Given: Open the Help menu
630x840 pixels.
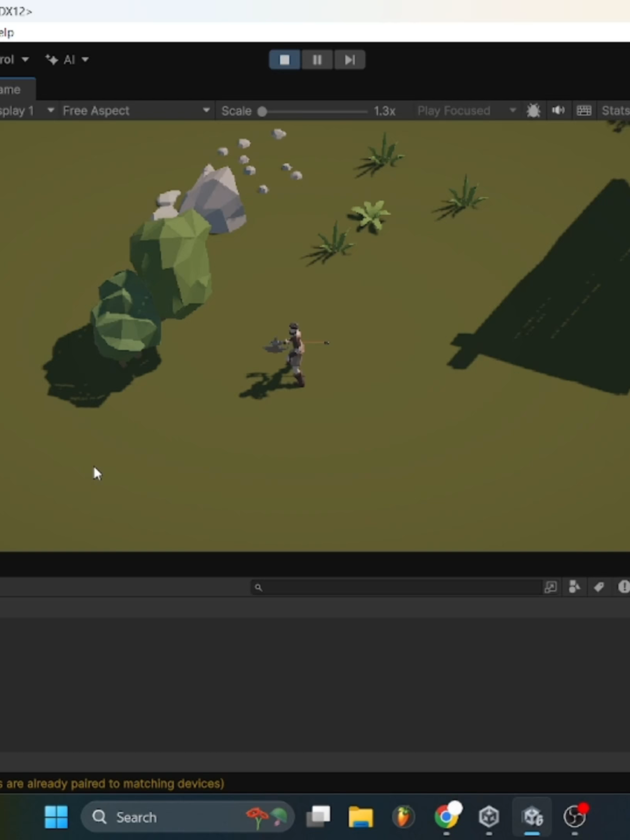Looking at the screenshot, I should [x=7, y=33].
